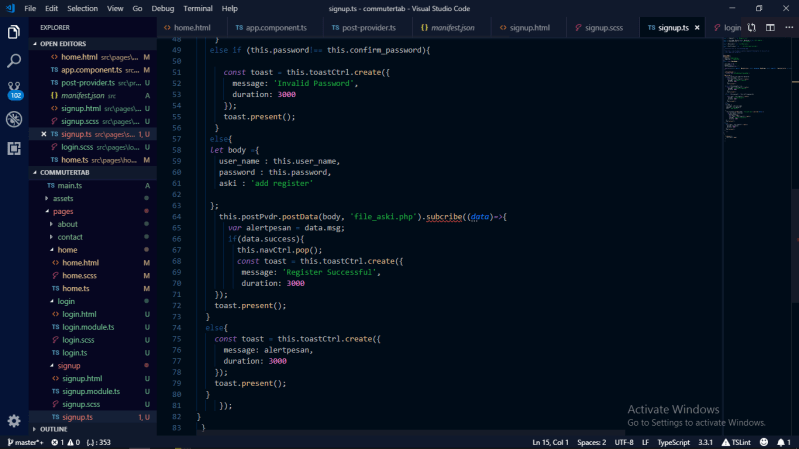Open the Search view in activity bar
This screenshot has height=449, width=799.
(x=14, y=61)
